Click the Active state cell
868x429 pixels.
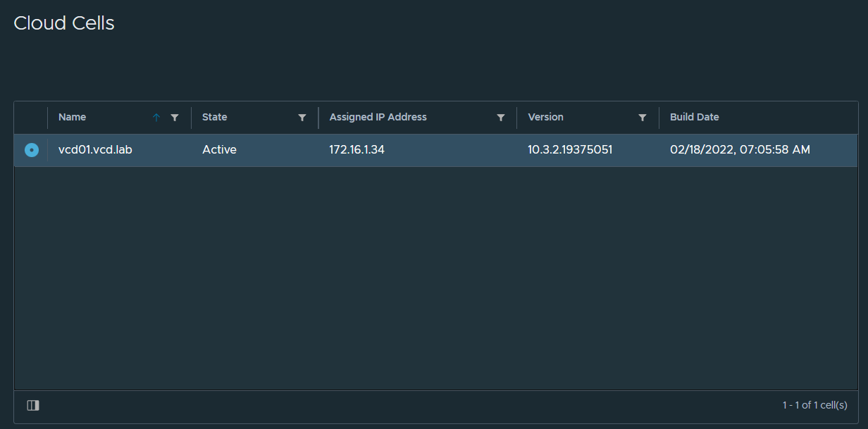click(x=219, y=150)
